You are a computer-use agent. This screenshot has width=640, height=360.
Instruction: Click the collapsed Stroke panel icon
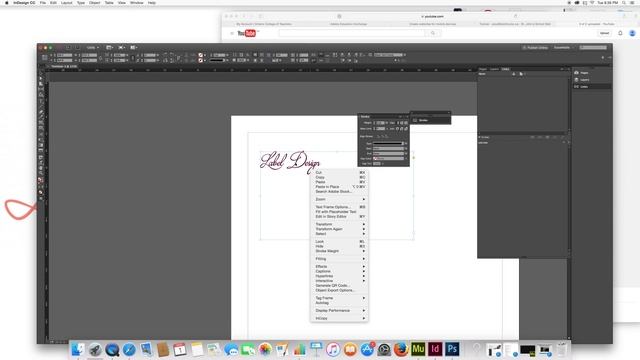coord(415,120)
